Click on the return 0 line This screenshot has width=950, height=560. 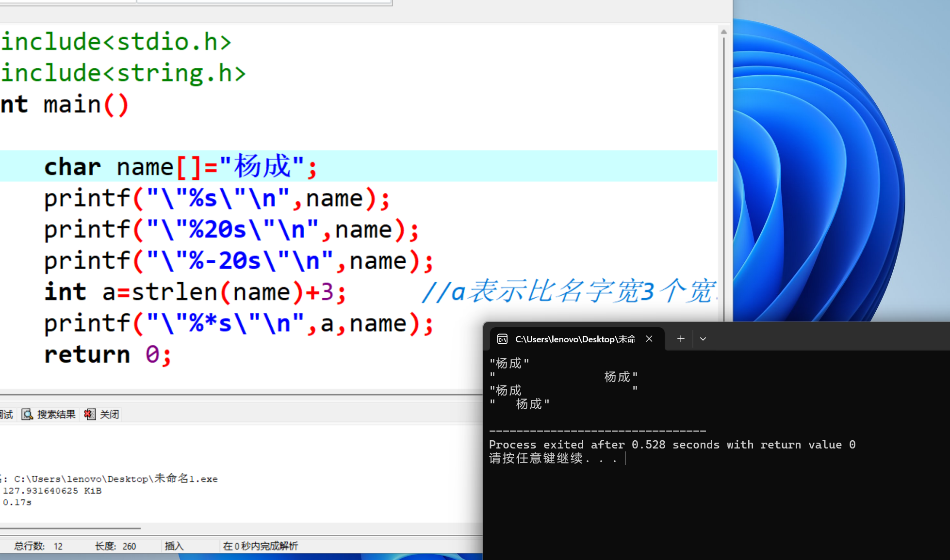108,354
